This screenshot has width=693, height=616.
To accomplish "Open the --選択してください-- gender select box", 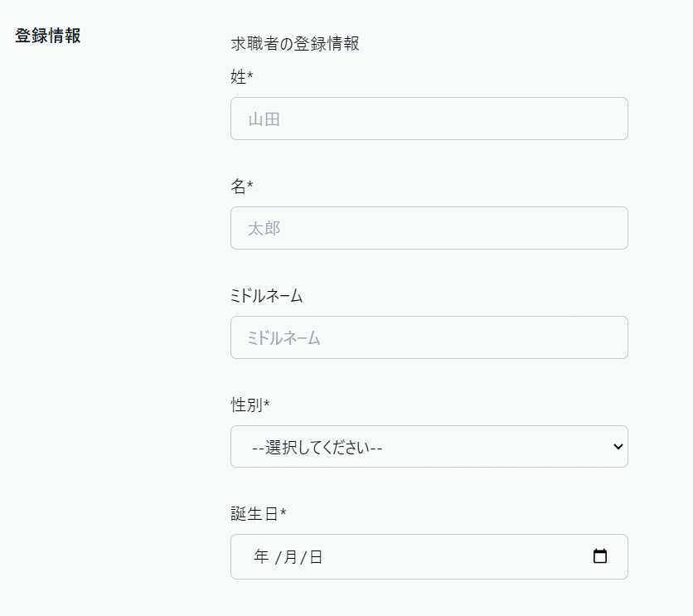I will coord(414,447).
